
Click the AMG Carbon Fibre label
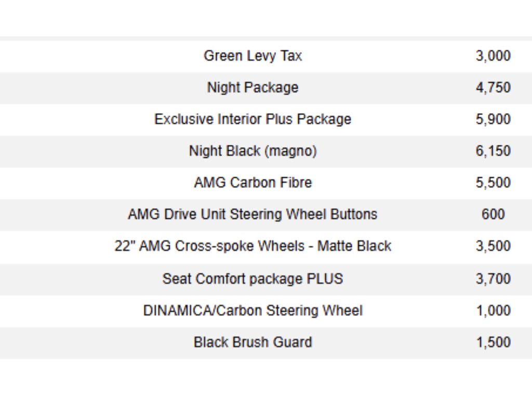point(252,183)
